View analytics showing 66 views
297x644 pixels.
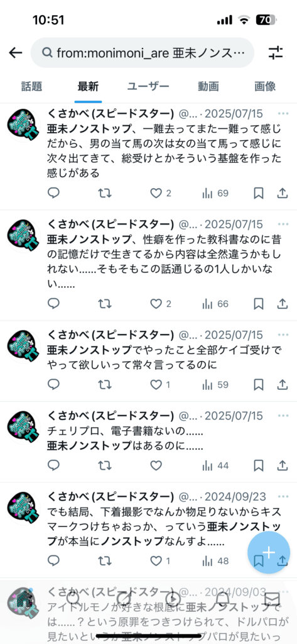215,304
